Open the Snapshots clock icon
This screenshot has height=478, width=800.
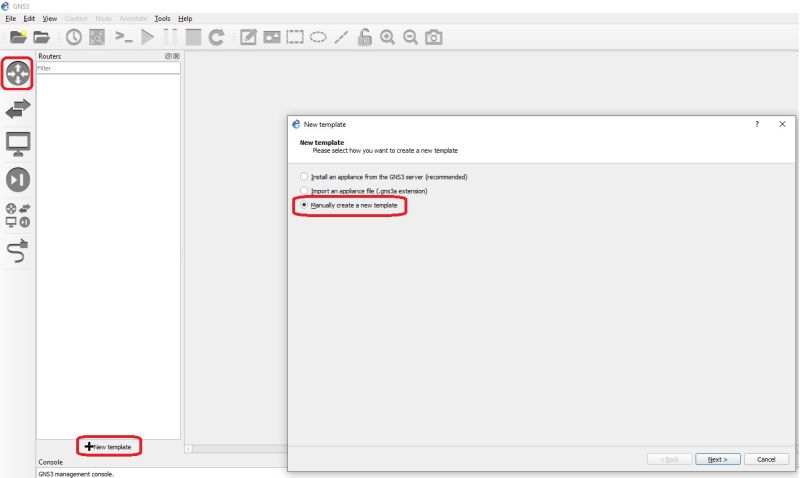pyautogui.click(x=73, y=37)
